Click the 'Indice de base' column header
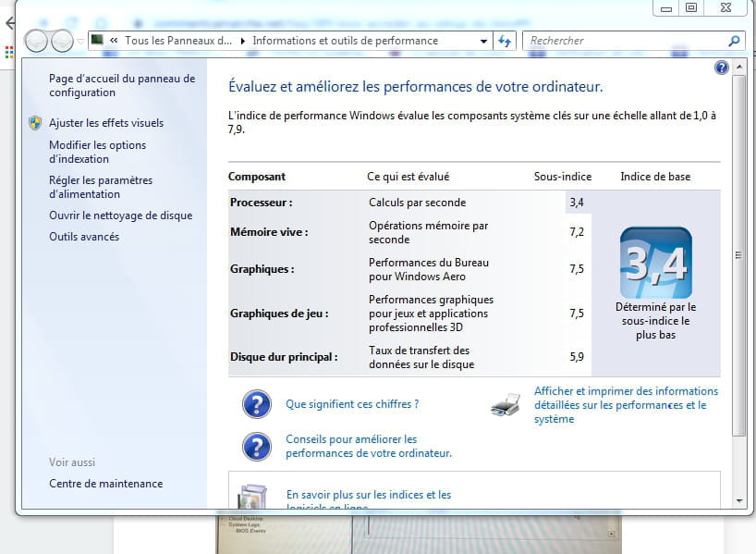The height and width of the screenshot is (554, 756). [x=655, y=177]
